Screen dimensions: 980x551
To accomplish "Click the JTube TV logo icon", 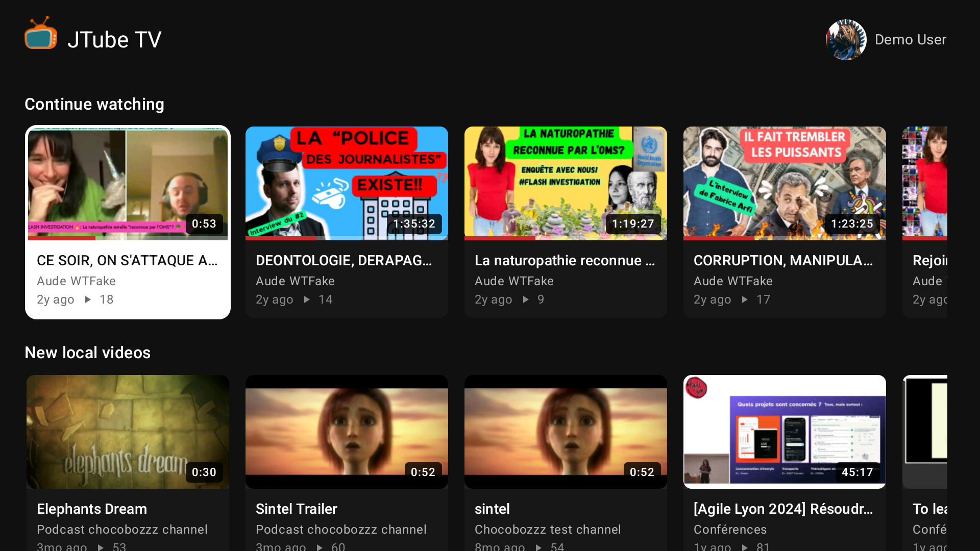I will pyautogui.click(x=41, y=34).
